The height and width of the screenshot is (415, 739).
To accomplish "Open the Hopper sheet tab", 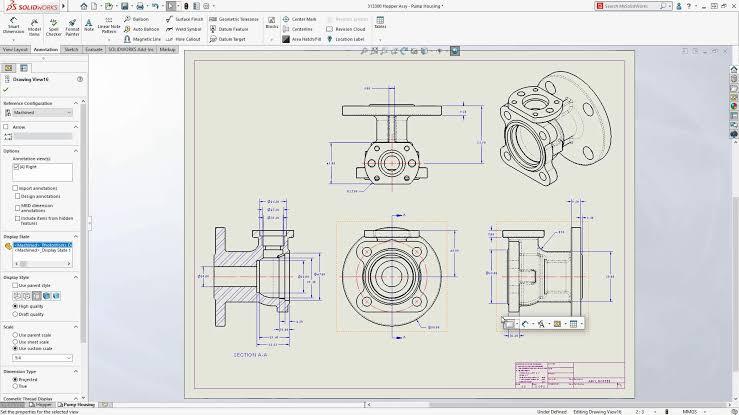I will tap(41, 405).
